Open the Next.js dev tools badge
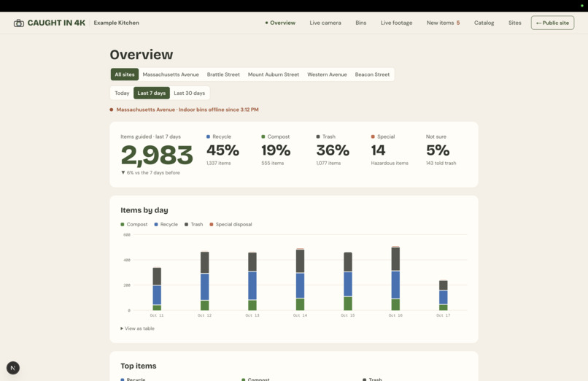588x381 pixels. click(x=13, y=368)
